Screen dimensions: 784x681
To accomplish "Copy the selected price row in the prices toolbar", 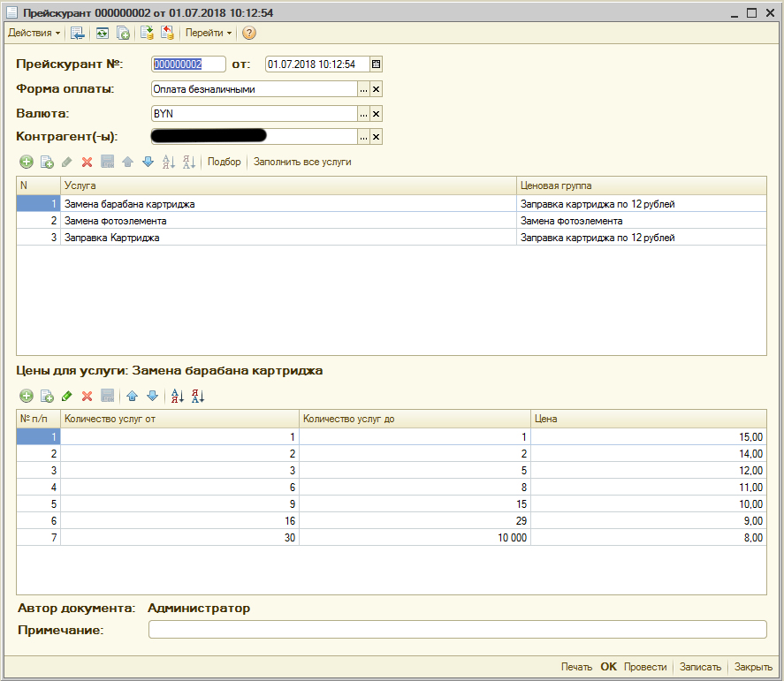I will pyautogui.click(x=47, y=397).
